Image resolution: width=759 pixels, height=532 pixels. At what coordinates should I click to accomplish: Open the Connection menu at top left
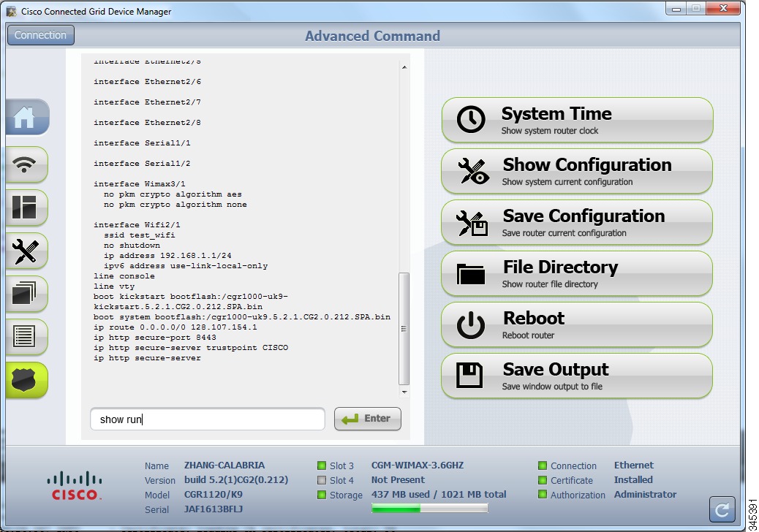click(40, 35)
